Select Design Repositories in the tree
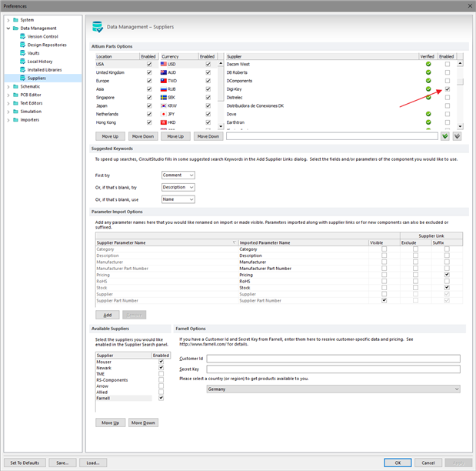This screenshot has width=476, height=471. coord(45,45)
